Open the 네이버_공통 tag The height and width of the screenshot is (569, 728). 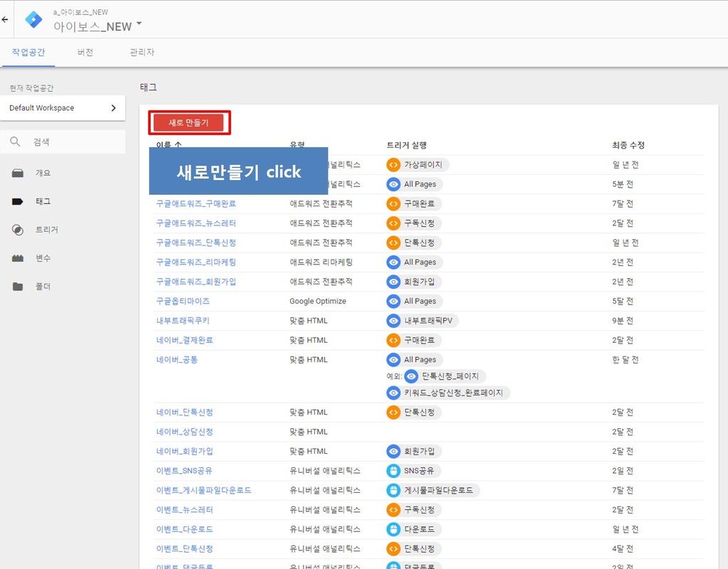[x=177, y=359]
